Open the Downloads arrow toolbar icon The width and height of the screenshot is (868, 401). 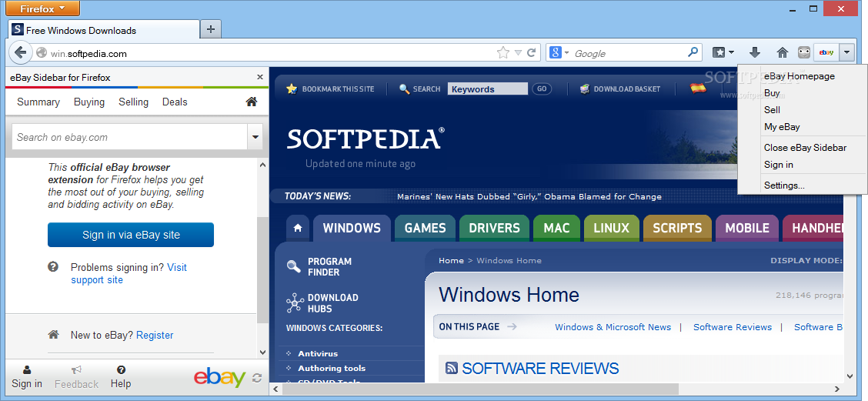[x=755, y=52]
